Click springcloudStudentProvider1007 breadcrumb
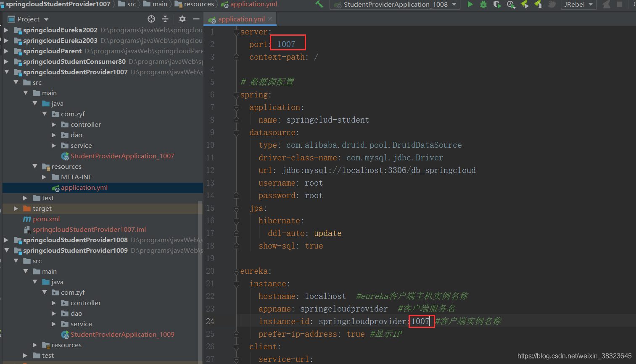 pyautogui.click(x=55, y=4)
